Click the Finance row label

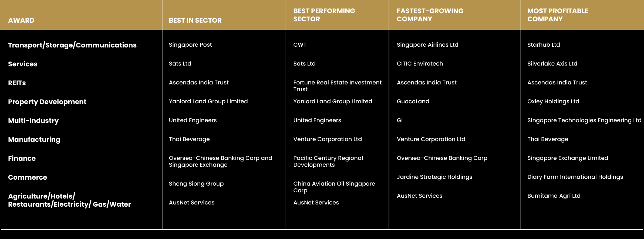[22, 158]
